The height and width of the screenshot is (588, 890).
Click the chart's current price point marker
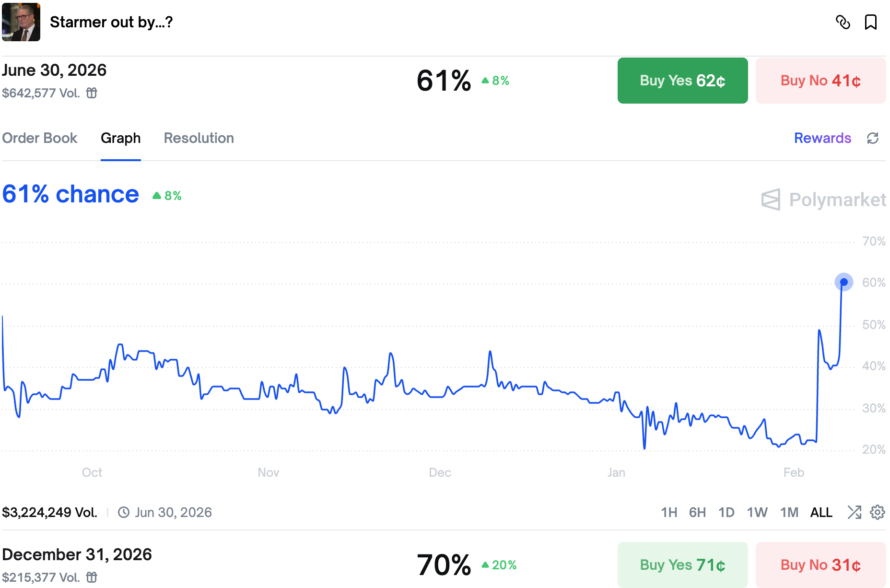(843, 282)
